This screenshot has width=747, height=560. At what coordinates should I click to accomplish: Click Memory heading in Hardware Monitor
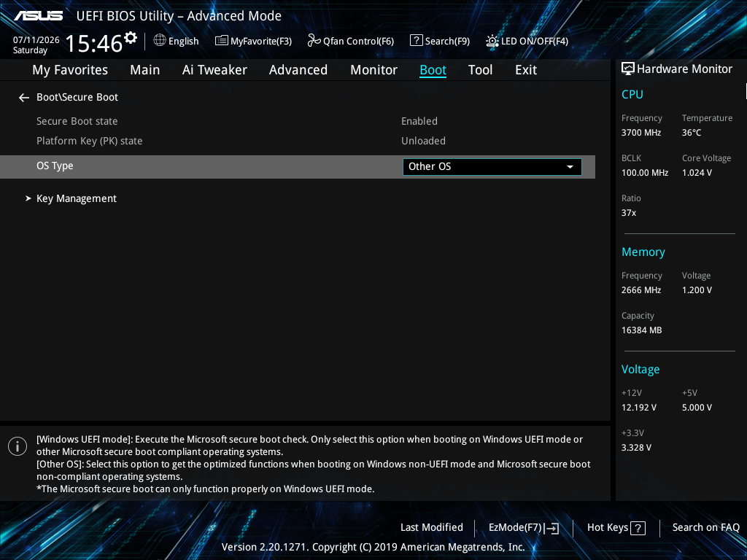643,252
